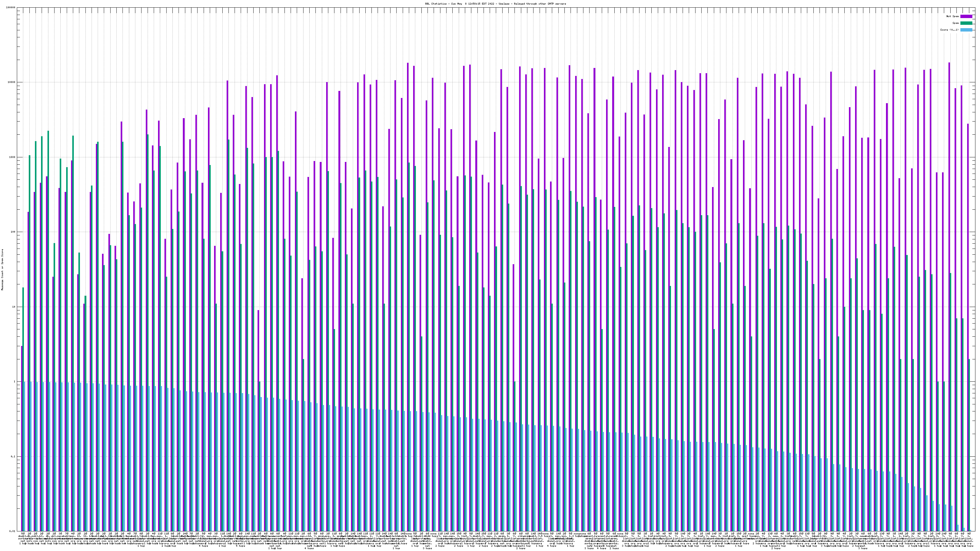Click the rightmost purple Not Spam bar

[x=968, y=327]
